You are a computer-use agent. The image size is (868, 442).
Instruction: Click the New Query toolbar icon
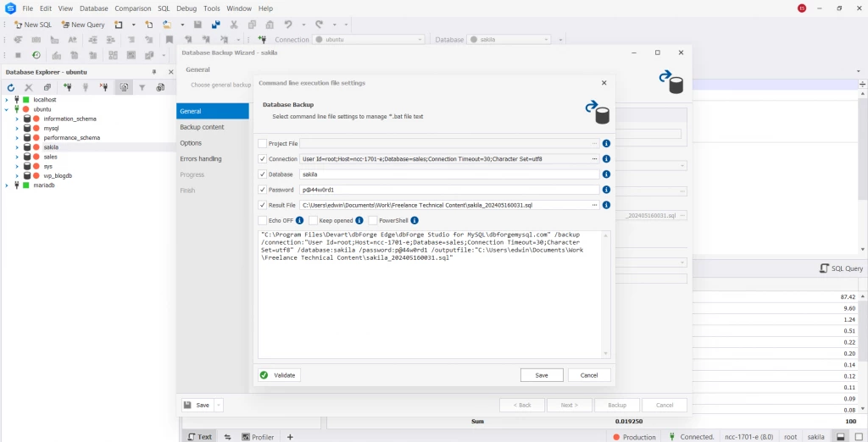pos(82,25)
